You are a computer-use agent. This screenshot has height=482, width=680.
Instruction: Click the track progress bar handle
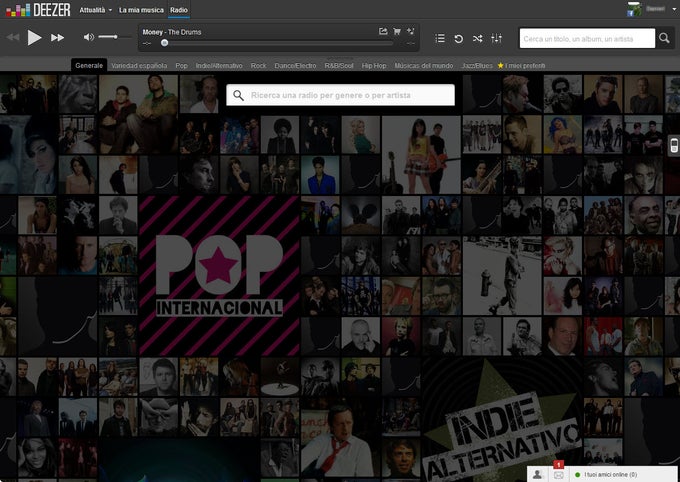click(x=164, y=43)
